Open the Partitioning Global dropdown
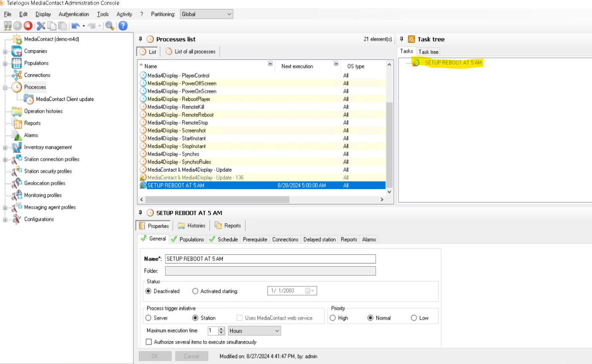 click(206, 14)
